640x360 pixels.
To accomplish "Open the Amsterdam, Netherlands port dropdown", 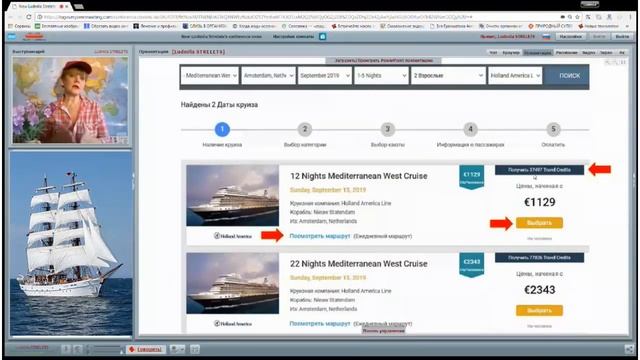I will [x=268, y=76].
